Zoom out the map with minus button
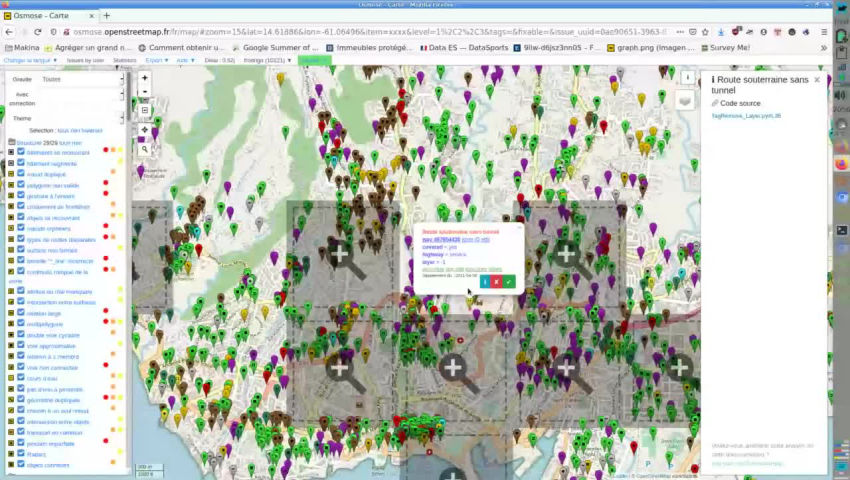Image resolution: width=850 pixels, height=480 pixels. [x=144, y=91]
